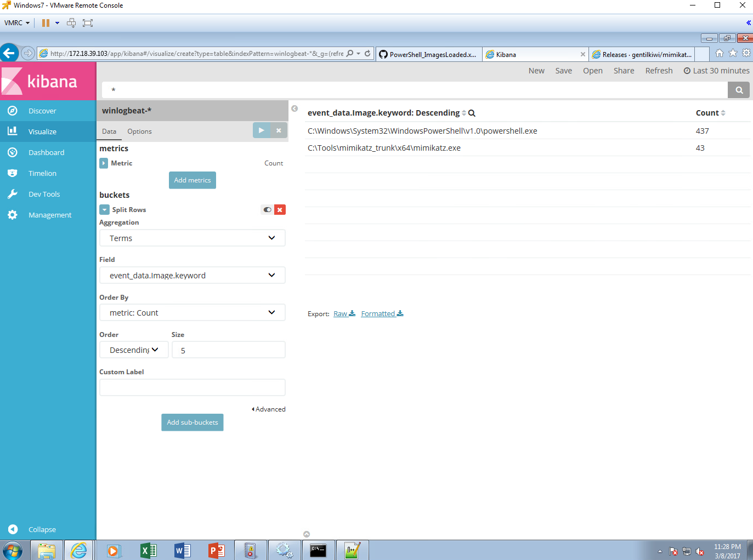This screenshot has width=753, height=560.
Task: Open the Field event_data.Image.keyword dropdown
Action: (193, 275)
